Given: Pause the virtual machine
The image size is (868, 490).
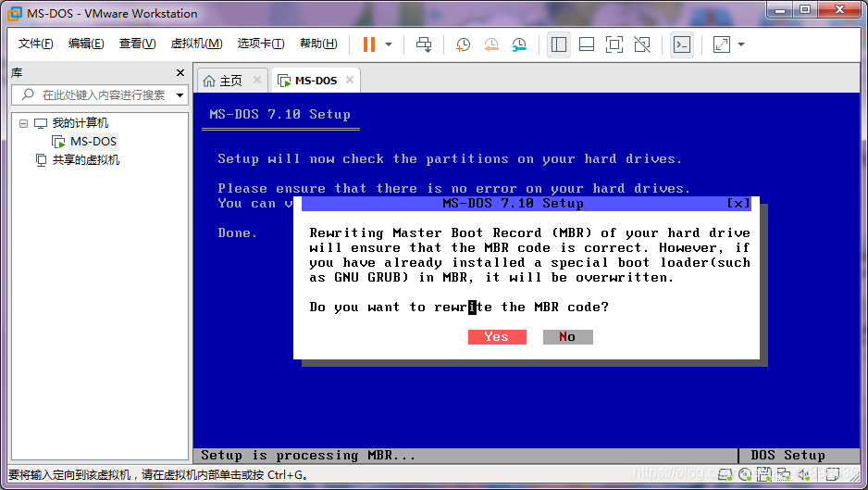Looking at the screenshot, I should click(368, 44).
